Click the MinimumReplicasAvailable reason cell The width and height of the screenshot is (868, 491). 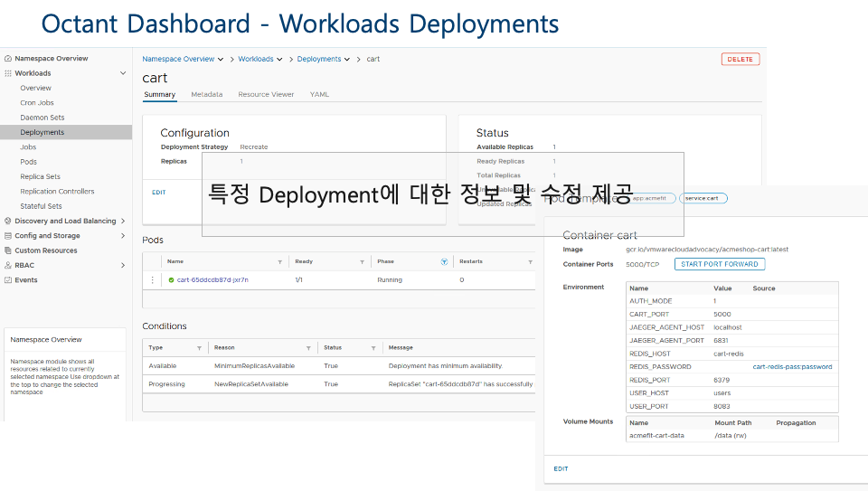click(255, 366)
